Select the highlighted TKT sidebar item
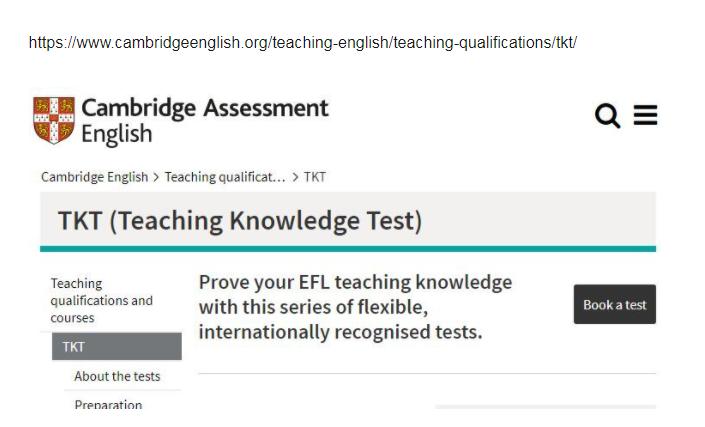 click(117, 347)
